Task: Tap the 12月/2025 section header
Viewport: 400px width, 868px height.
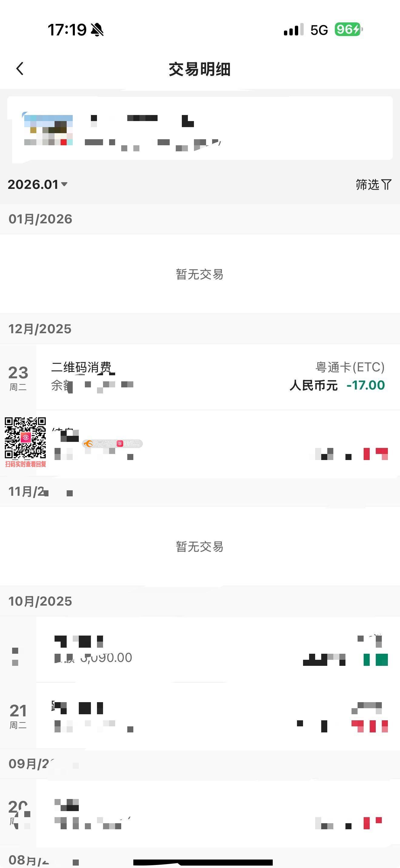Action: [x=40, y=329]
